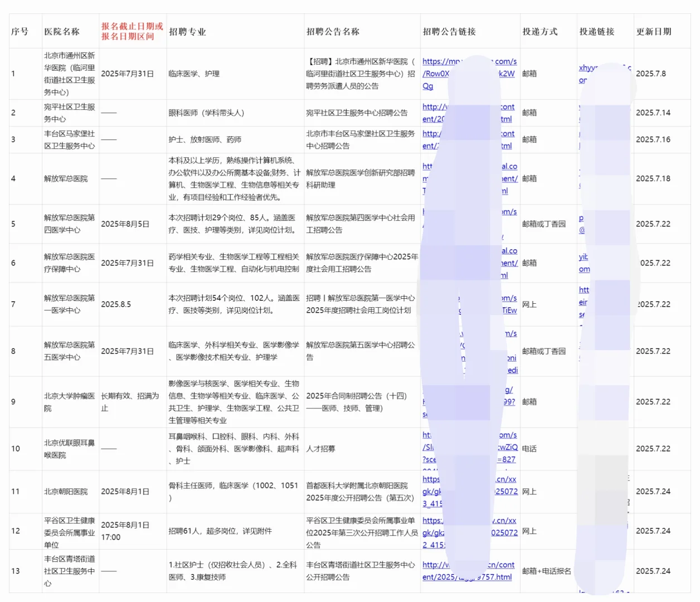The height and width of the screenshot is (602, 700).
Task: Open the announcement link in the 北京朝阳医院 row
Action: [469, 491]
